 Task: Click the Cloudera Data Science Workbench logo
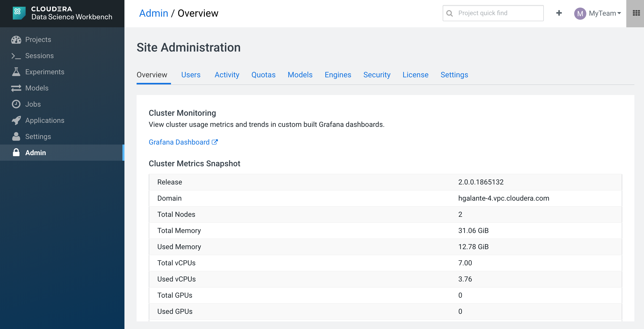point(19,13)
